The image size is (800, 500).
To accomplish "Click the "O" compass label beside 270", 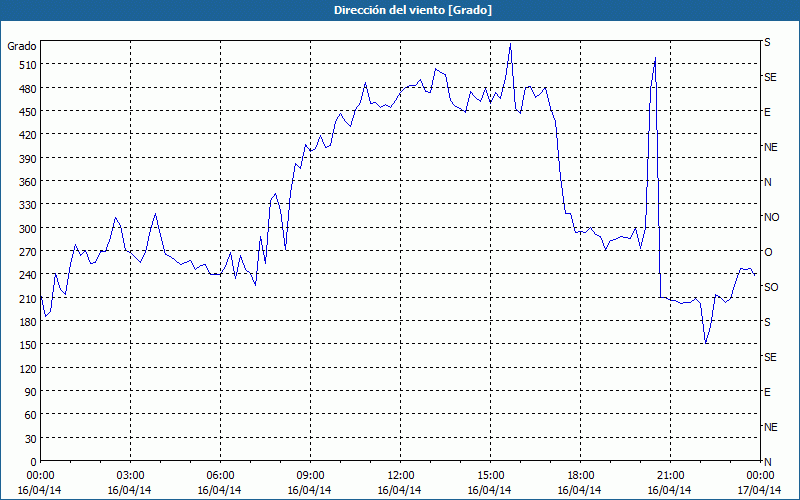I will [768, 252].
